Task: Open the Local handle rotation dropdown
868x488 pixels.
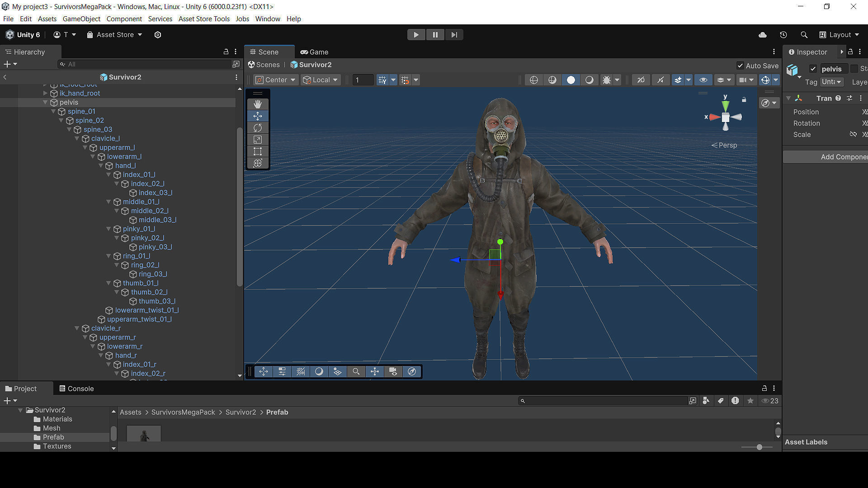Action: [321, 80]
